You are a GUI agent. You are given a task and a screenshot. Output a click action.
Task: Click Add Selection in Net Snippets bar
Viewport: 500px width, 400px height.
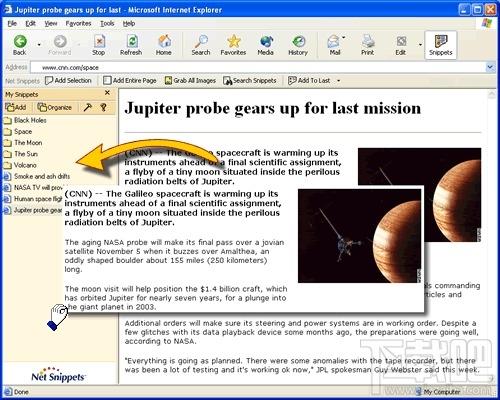click(68, 80)
